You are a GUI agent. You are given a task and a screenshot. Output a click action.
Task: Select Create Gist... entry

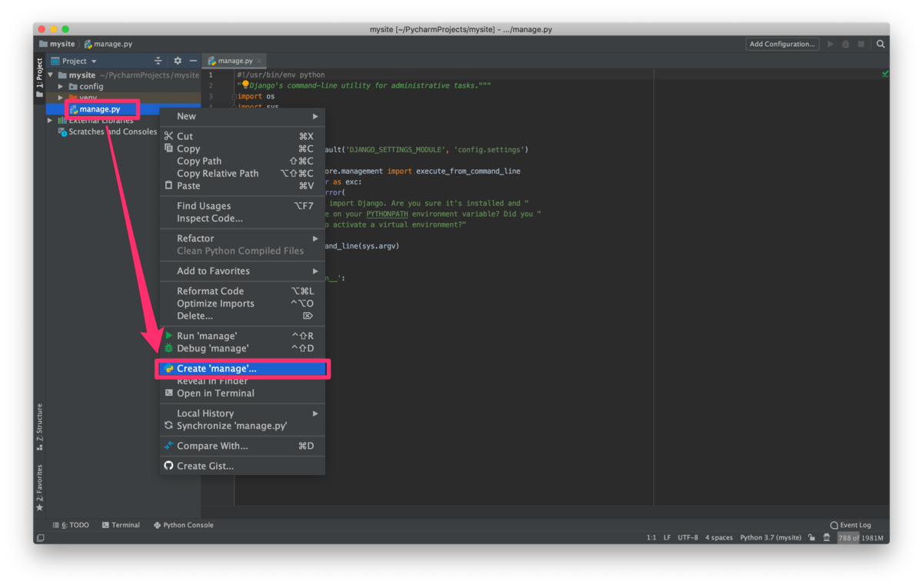click(x=242, y=465)
